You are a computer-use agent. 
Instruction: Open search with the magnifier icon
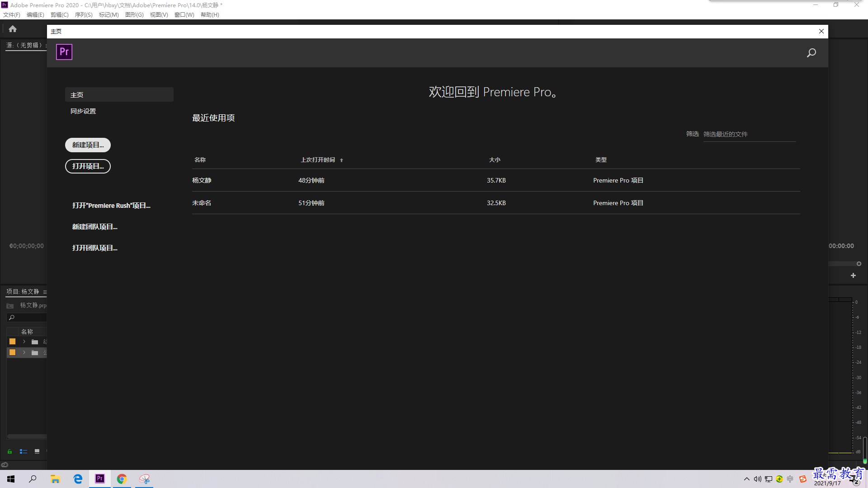811,53
